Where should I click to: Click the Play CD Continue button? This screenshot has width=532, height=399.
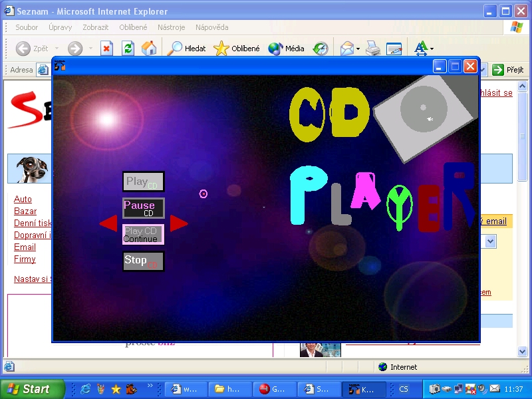[143, 235]
